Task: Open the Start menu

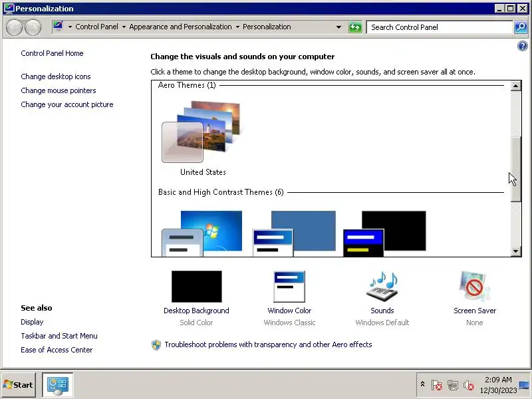Action: tap(19, 385)
